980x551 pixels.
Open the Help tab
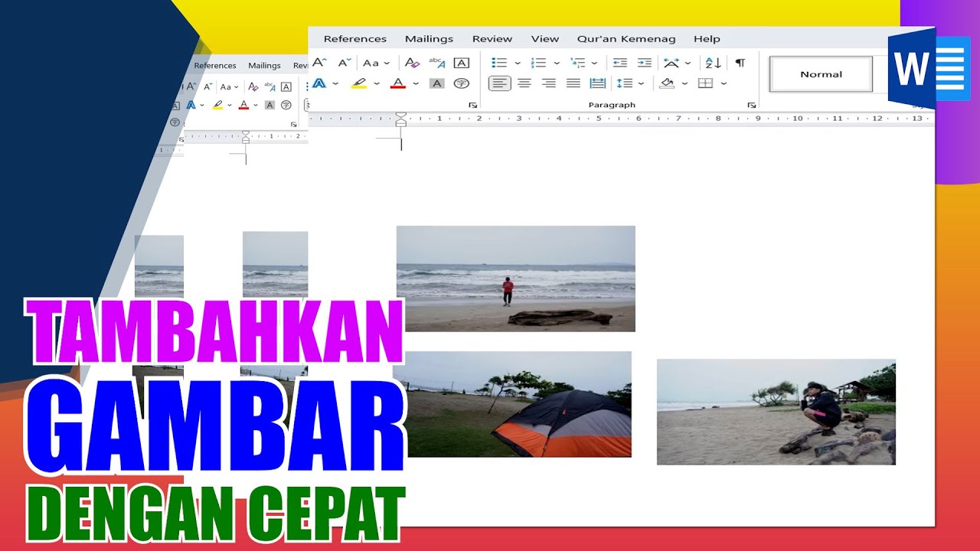click(707, 39)
